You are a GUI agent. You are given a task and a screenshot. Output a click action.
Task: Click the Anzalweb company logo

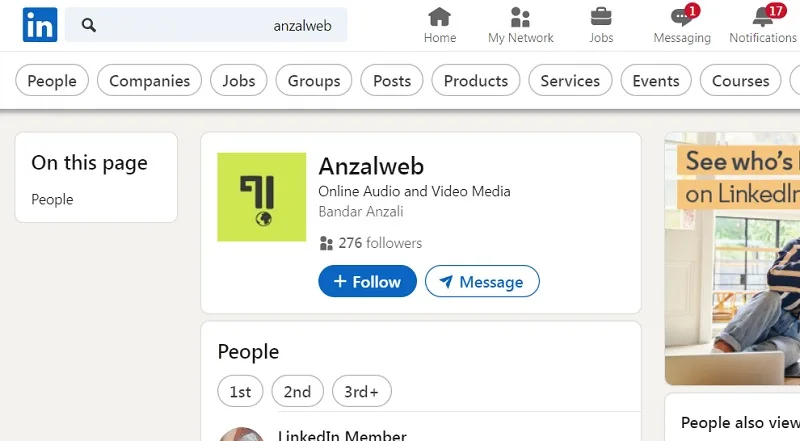pyautogui.click(x=262, y=197)
